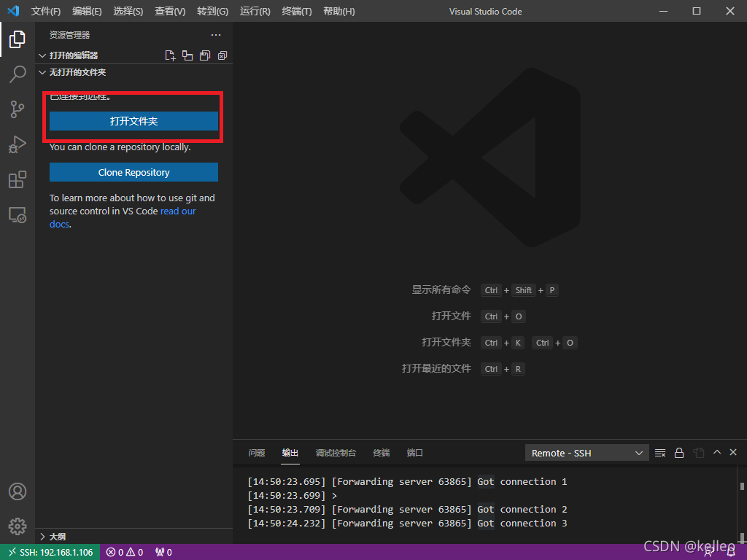747x560 pixels.
Task: Toggle output scroll lock
Action: 679,453
